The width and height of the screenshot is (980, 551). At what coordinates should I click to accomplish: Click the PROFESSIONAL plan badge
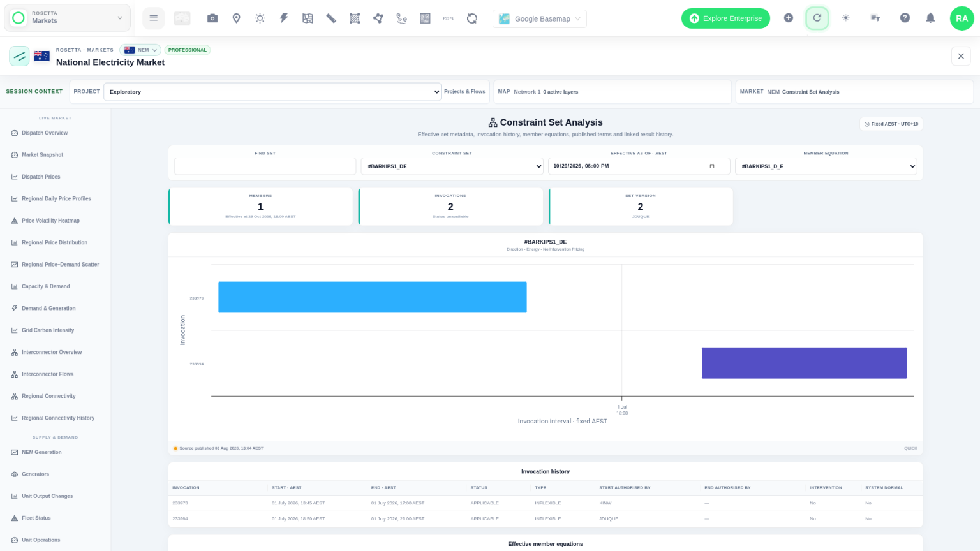click(x=188, y=50)
